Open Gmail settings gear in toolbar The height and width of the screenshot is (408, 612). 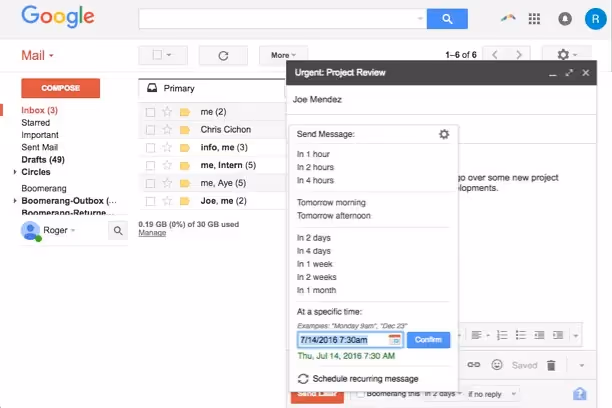pyautogui.click(x=566, y=55)
